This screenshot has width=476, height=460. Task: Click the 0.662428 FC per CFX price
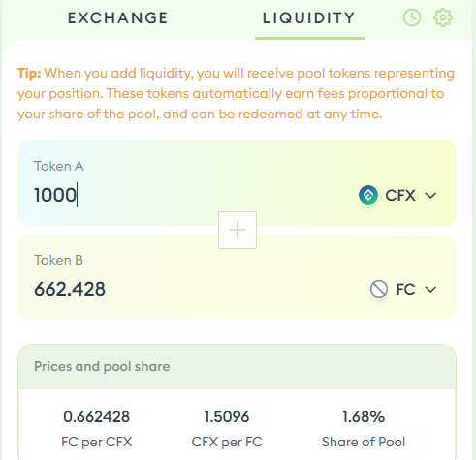[x=96, y=416]
